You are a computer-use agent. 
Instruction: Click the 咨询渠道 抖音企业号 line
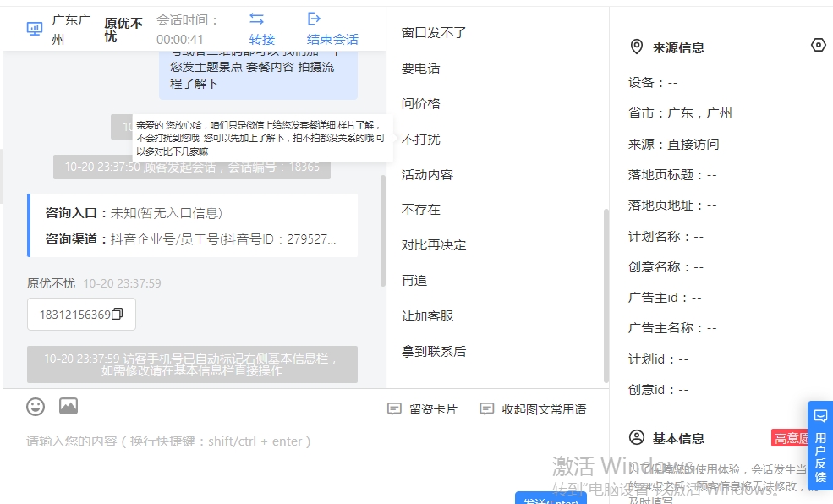tap(190, 239)
